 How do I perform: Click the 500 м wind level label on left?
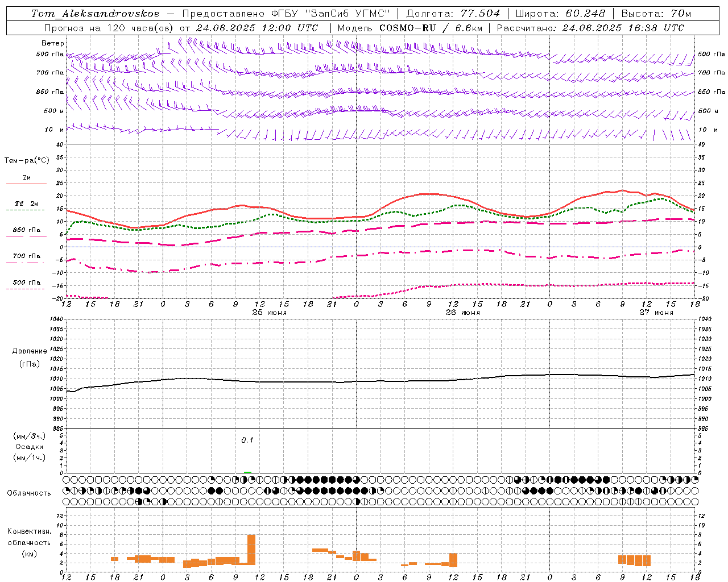tap(55, 111)
